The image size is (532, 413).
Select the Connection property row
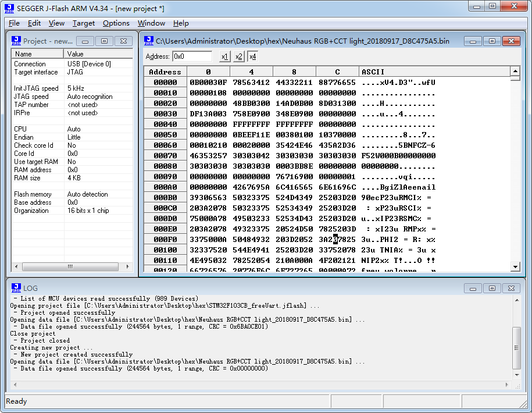point(72,64)
